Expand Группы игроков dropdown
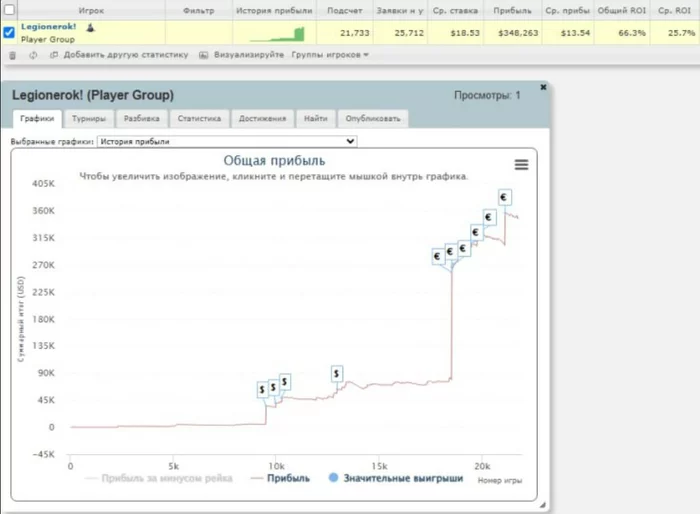The image size is (700, 514). pos(330,55)
